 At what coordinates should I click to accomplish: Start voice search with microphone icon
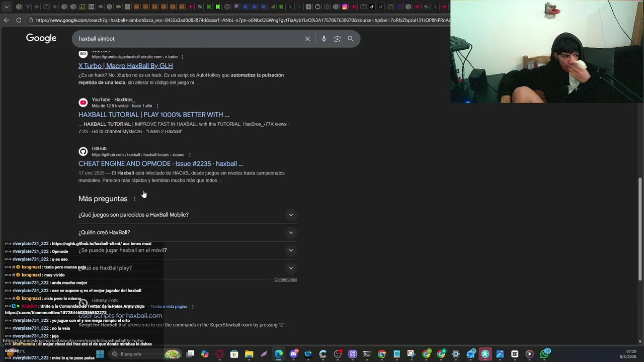(x=324, y=39)
